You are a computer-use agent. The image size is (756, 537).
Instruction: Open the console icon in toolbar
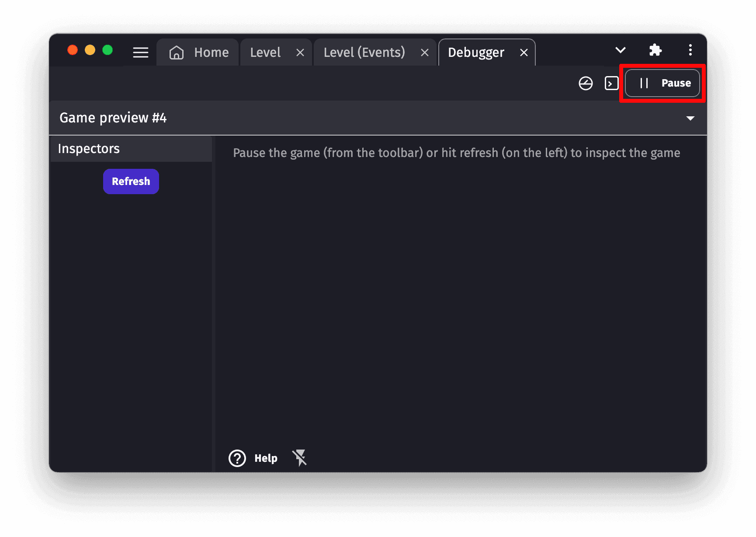tap(611, 83)
